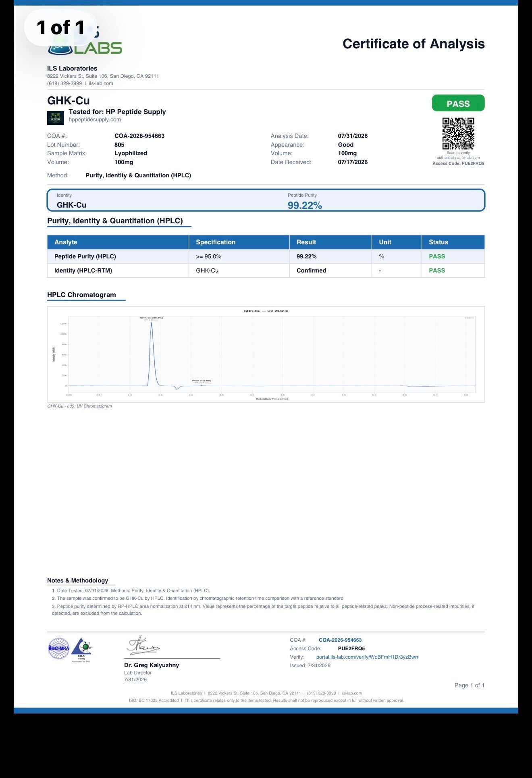Image resolution: width=532 pixels, height=778 pixels.
Task: Click the Lab Director's signature image
Action: pos(143,645)
